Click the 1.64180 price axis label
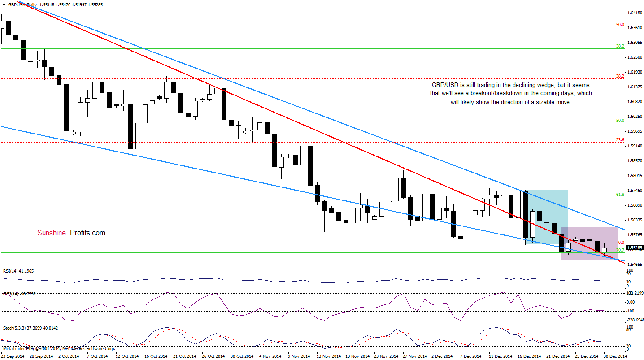Image resolution: width=644 pixels, height=360 pixels. [x=635, y=13]
